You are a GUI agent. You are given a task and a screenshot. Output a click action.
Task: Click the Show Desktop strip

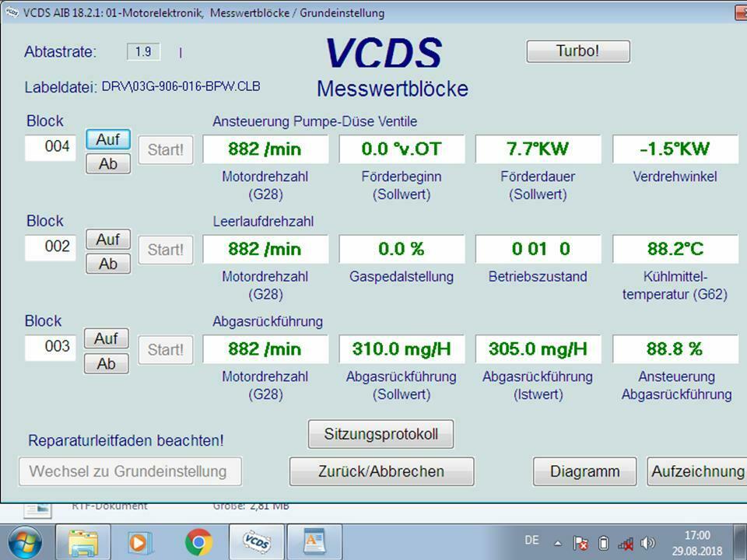(741, 542)
